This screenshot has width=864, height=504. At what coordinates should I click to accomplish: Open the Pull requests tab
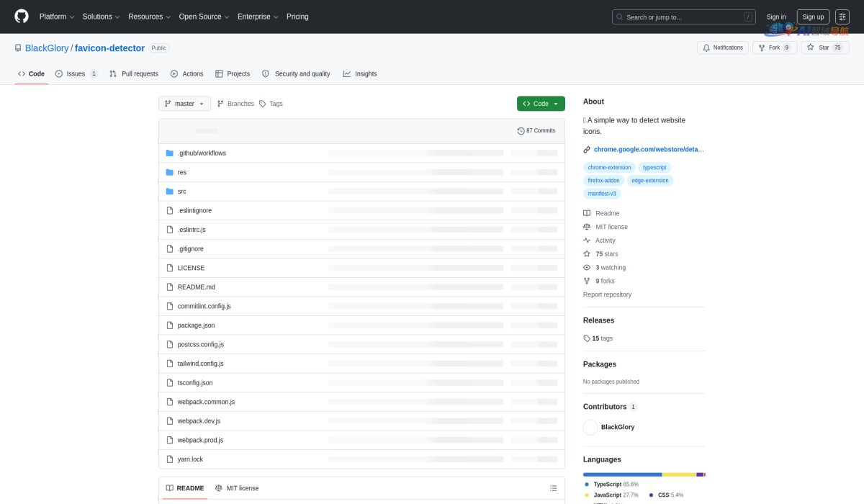[134, 73]
